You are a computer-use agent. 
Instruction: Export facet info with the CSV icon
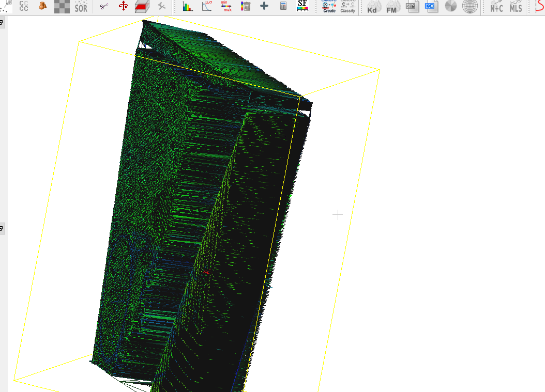431,6
